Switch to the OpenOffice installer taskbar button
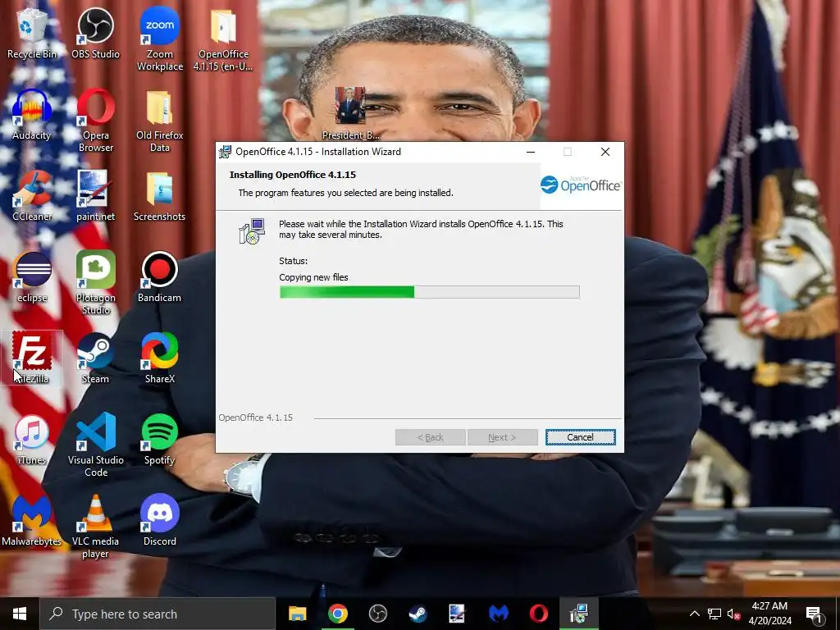Image resolution: width=840 pixels, height=630 pixels. point(578,614)
